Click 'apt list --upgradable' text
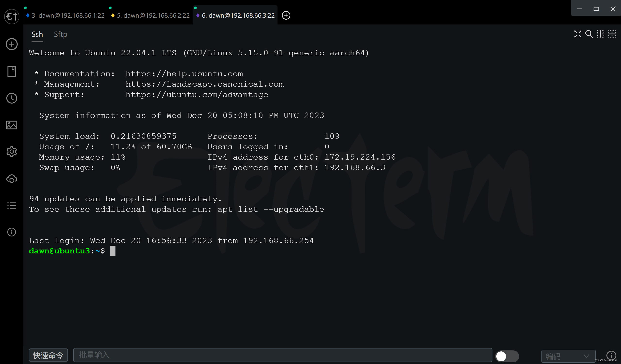621x364 pixels. [271, 209]
